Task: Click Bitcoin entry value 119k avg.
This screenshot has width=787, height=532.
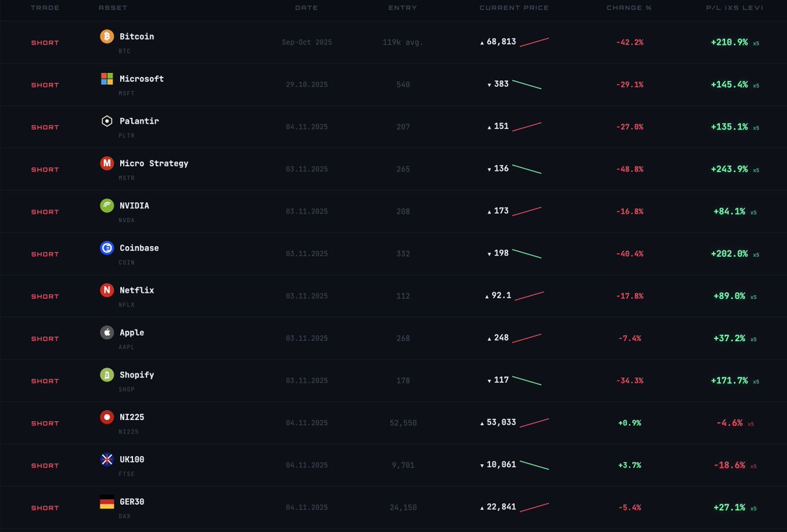Action: click(x=403, y=43)
